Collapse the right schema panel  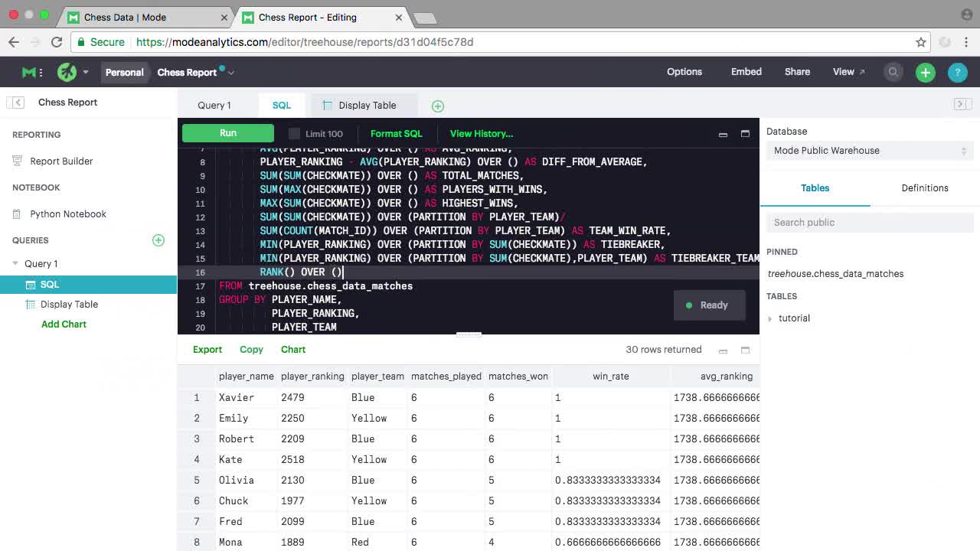click(962, 103)
